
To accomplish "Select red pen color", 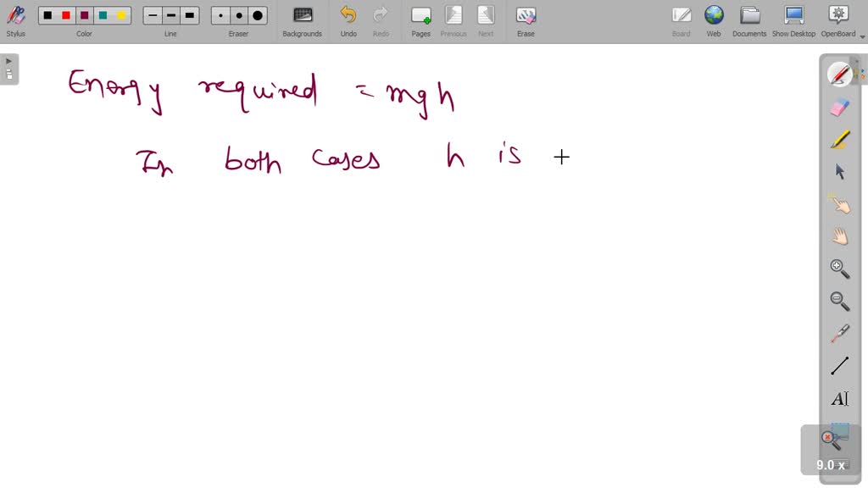I will [x=66, y=15].
